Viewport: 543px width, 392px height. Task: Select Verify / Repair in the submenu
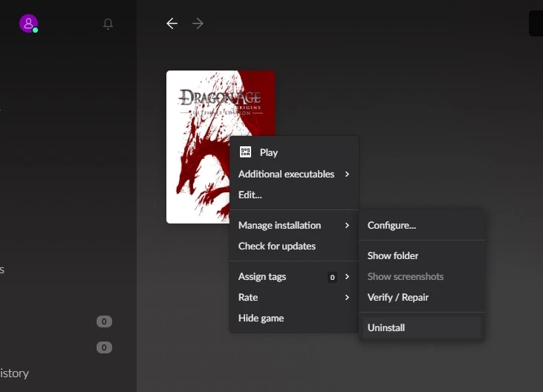click(422, 297)
